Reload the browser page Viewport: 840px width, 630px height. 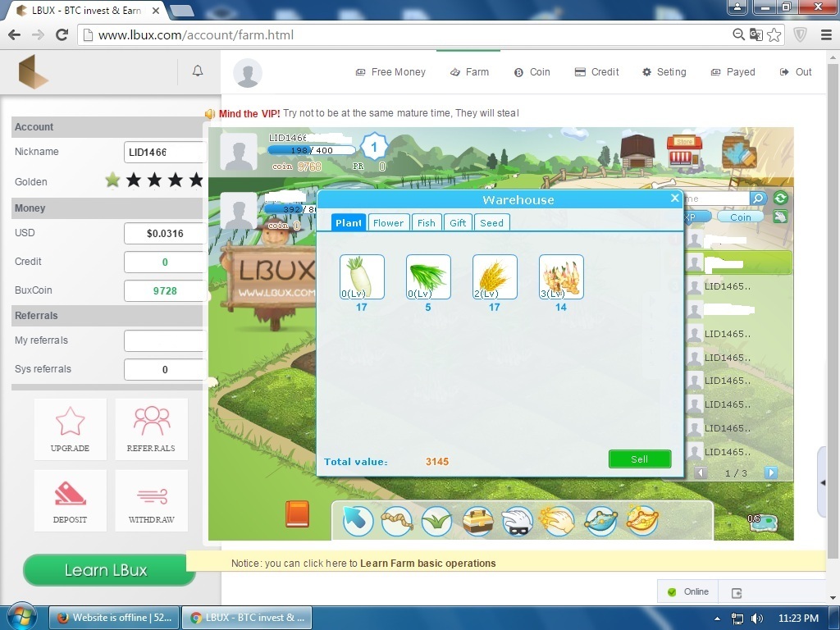(62, 34)
